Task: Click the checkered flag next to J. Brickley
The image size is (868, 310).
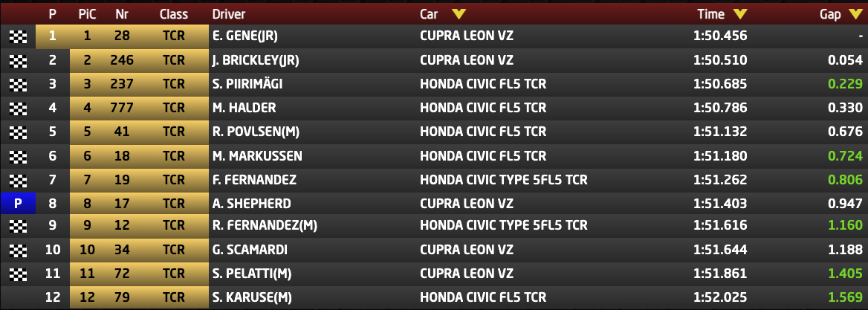Action: click(x=17, y=60)
